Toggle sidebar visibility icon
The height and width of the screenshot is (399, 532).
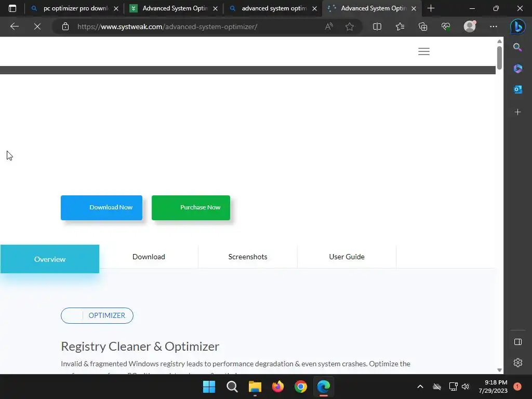518,342
